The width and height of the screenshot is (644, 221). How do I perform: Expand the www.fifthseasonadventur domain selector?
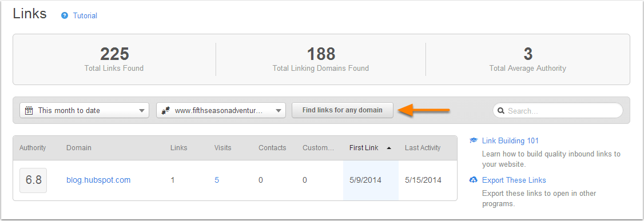(221, 110)
